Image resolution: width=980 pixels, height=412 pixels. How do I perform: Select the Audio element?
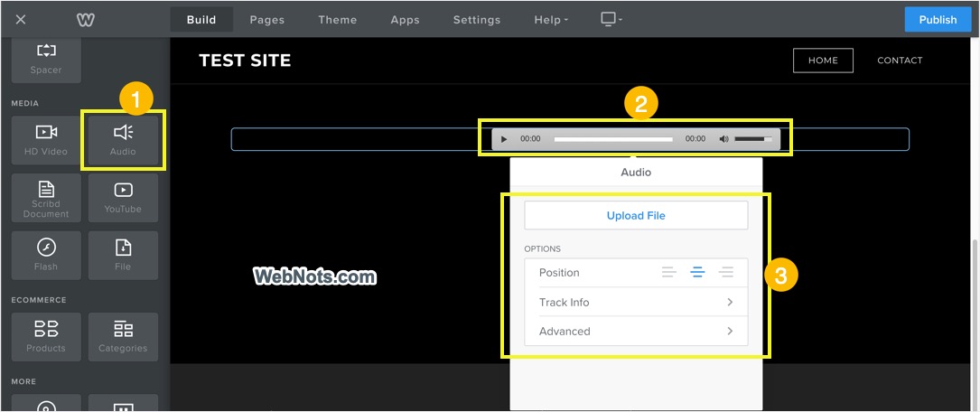[123, 141]
